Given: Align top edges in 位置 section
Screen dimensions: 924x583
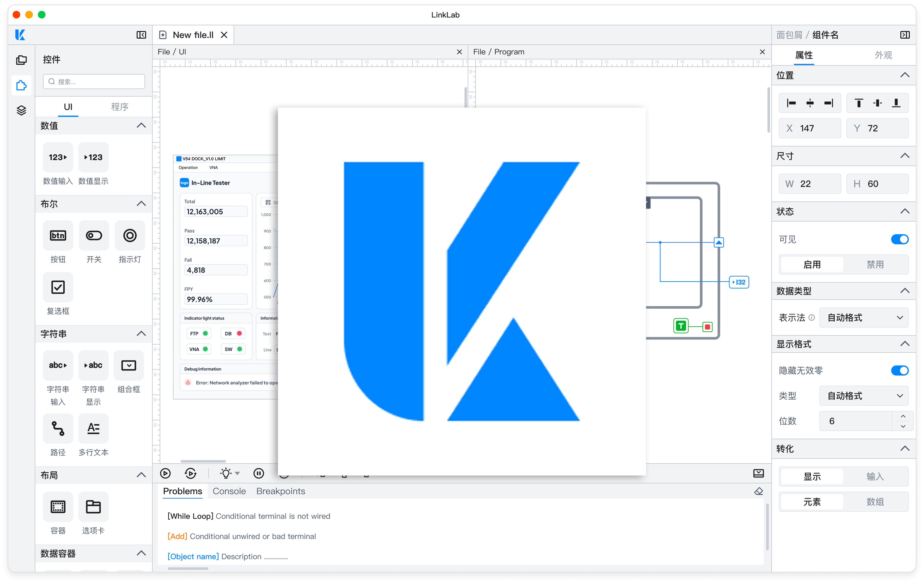Looking at the screenshot, I should tap(859, 103).
